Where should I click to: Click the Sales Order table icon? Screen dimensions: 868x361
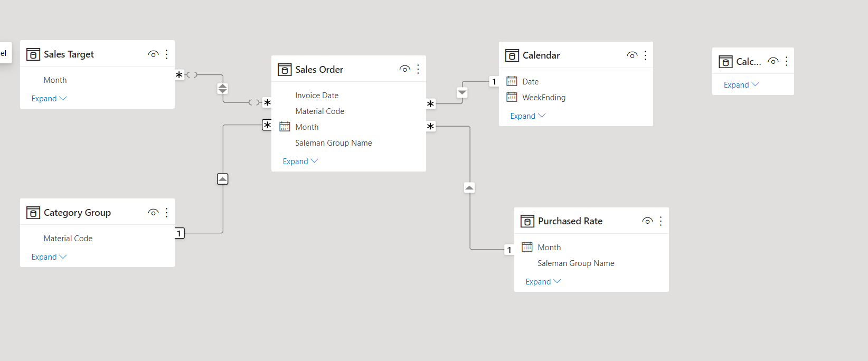[x=285, y=70]
